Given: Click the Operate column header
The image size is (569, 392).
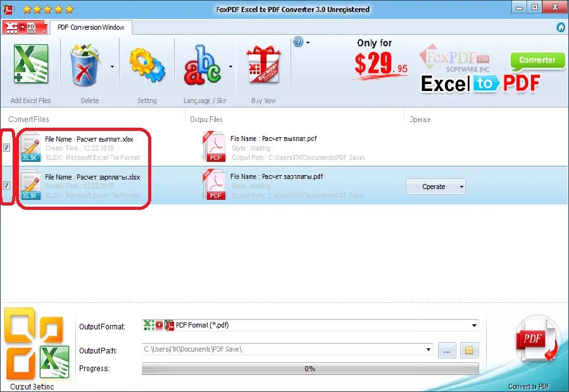Looking at the screenshot, I should tap(420, 119).
